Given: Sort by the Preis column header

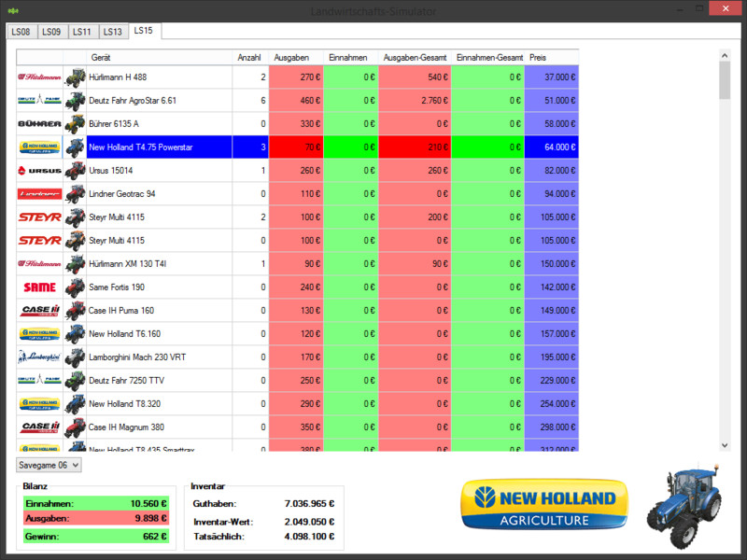Looking at the screenshot, I should click(x=551, y=57).
